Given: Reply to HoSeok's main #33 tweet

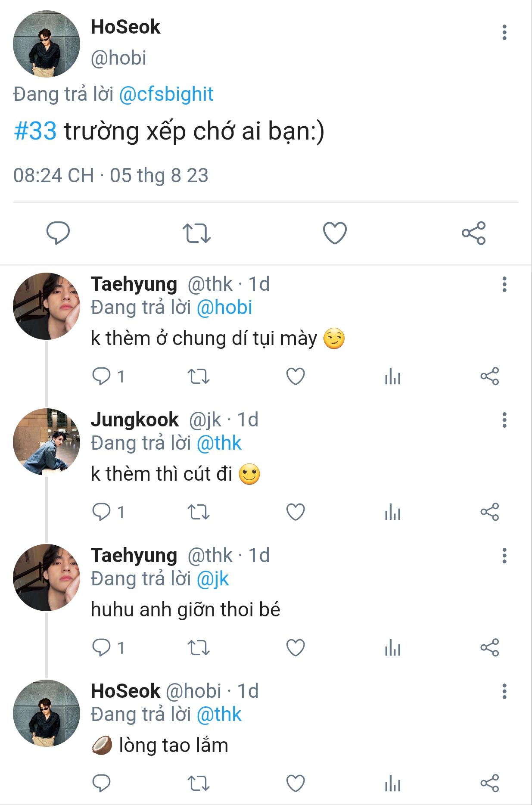Looking at the screenshot, I should (x=58, y=233).
